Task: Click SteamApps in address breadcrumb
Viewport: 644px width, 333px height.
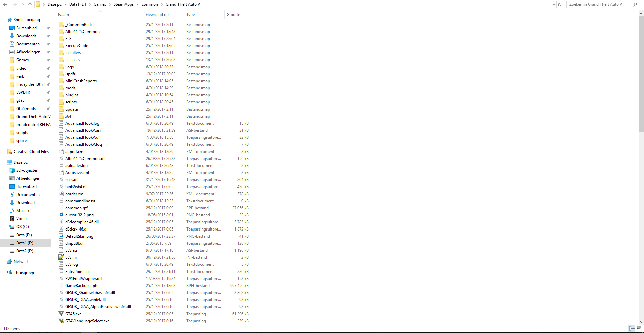Action: pos(123,4)
